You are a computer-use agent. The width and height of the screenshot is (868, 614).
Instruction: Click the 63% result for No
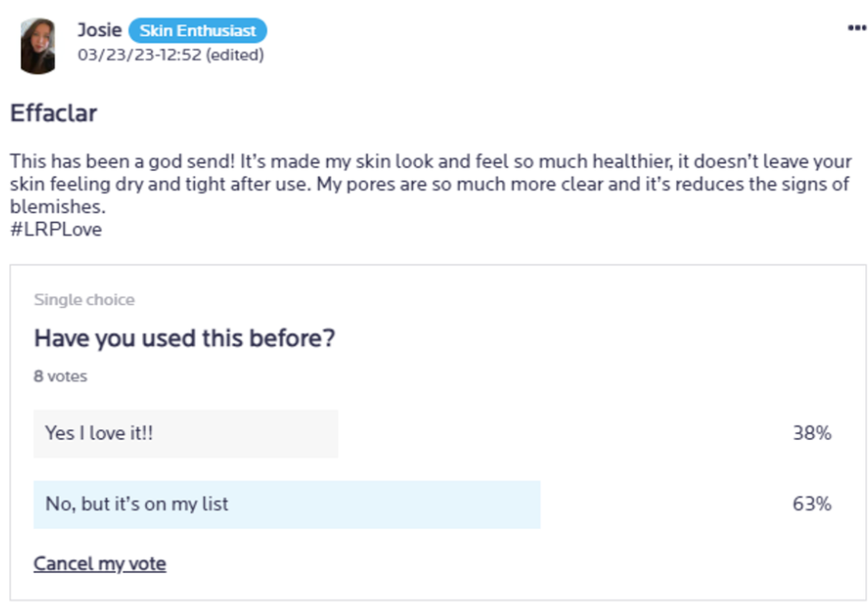click(811, 504)
